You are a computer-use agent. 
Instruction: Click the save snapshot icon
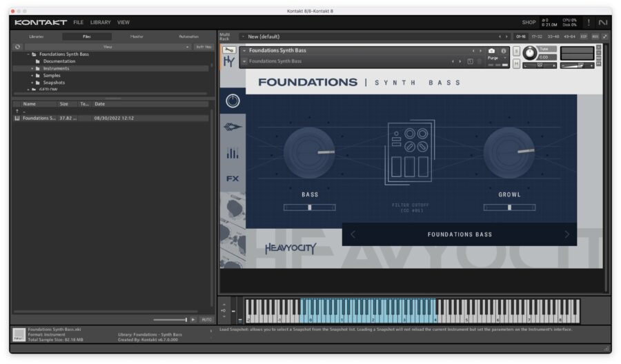pos(470,61)
